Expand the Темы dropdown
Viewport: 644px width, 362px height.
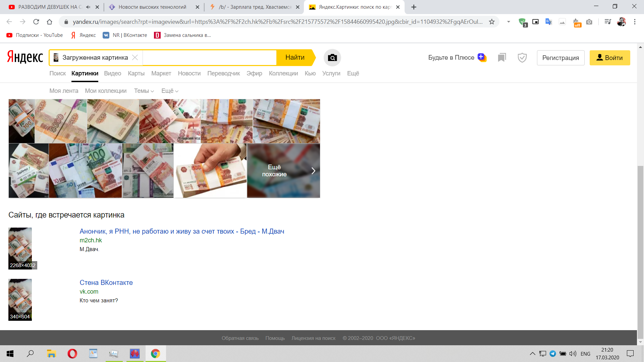click(144, 91)
